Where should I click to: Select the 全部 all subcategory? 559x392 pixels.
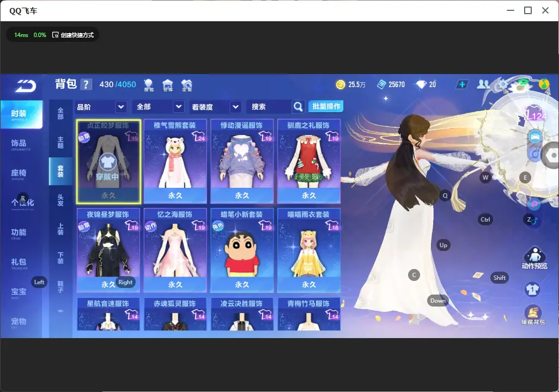tap(60, 113)
